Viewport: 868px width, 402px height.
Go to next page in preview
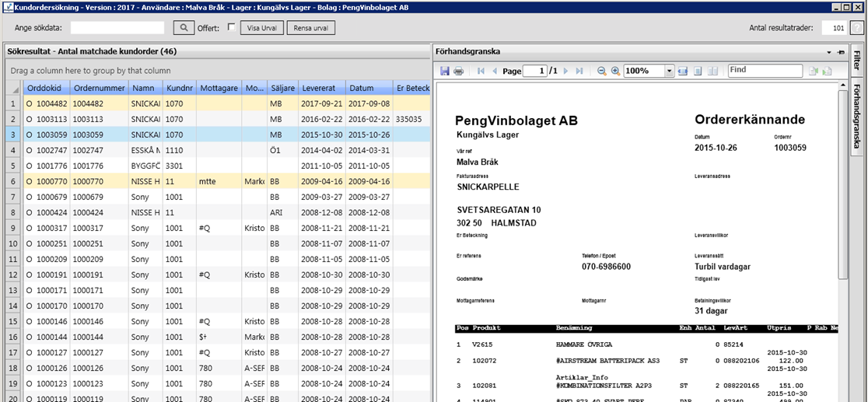coord(565,71)
